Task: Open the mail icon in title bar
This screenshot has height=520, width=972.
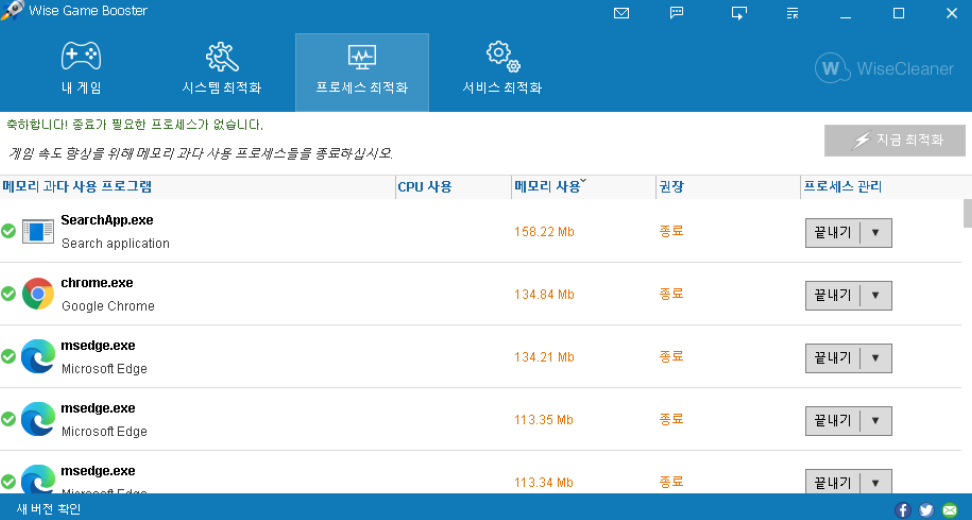Action: click(621, 13)
